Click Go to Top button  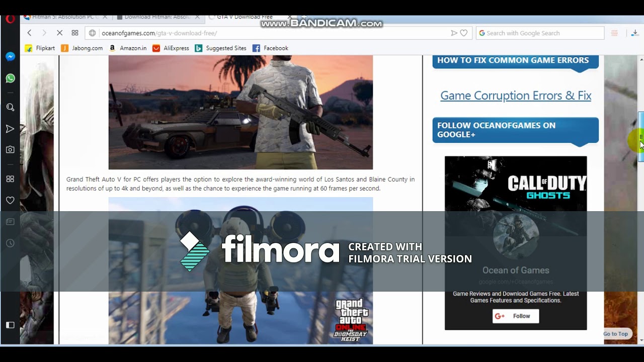(x=616, y=334)
